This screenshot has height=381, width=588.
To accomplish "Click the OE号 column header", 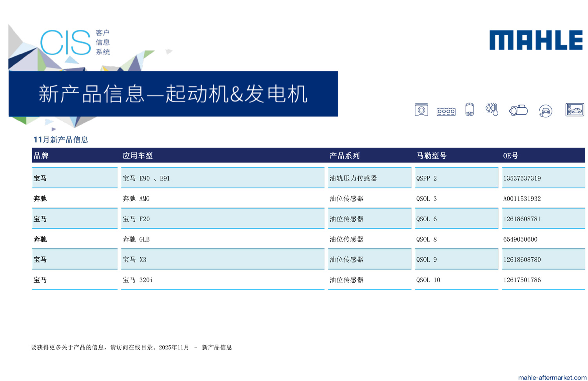I will (x=510, y=156).
